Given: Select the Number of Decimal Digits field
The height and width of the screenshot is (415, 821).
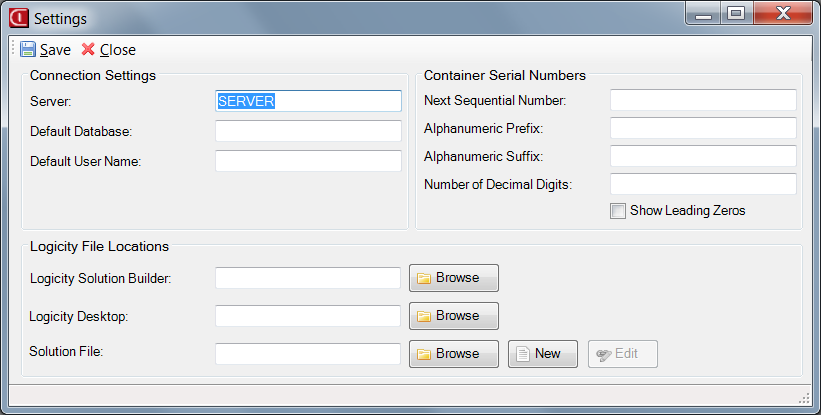Looking at the screenshot, I should tap(703, 184).
